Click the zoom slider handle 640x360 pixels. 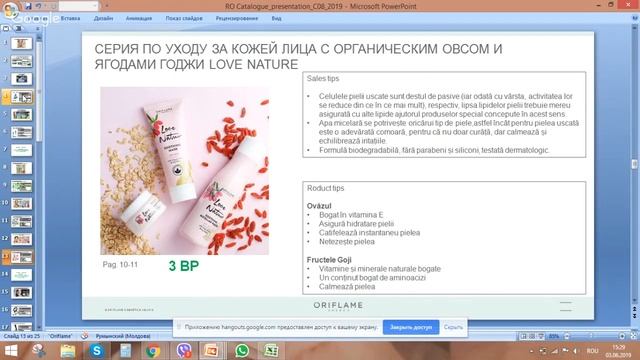[591, 336]
